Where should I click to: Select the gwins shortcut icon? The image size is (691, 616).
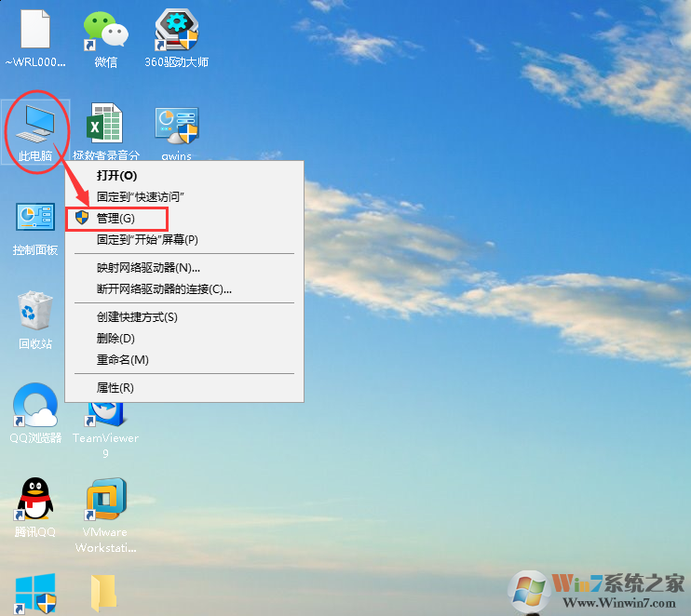(177, 126)
